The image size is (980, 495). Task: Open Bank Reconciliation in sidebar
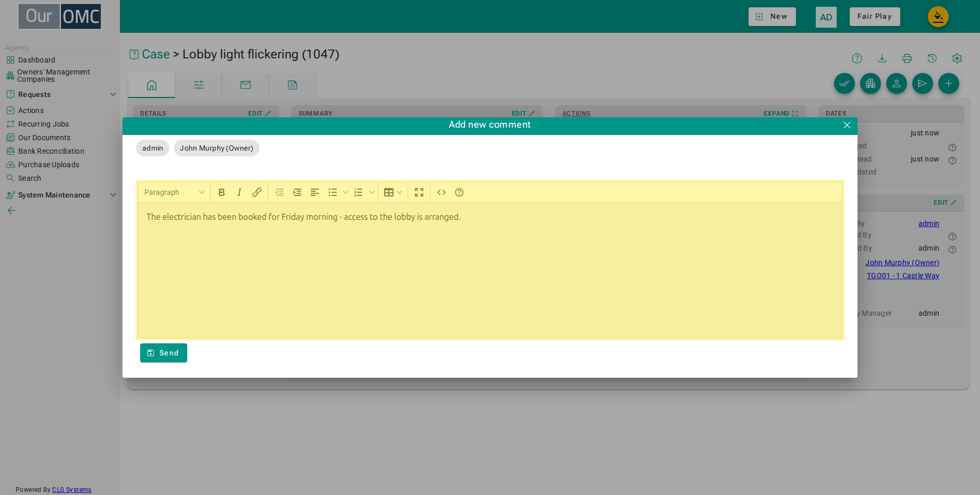click(51, 151)
